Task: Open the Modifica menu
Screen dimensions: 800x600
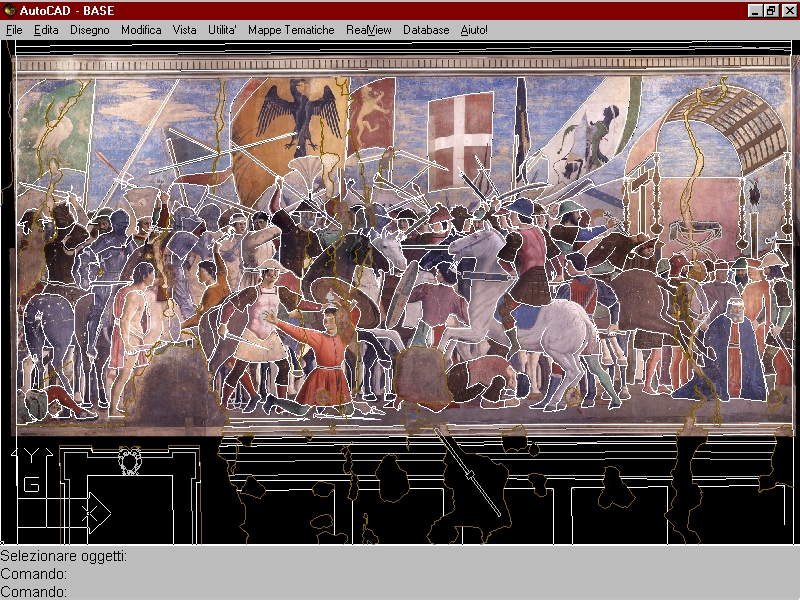Action: tap(141, 30)
